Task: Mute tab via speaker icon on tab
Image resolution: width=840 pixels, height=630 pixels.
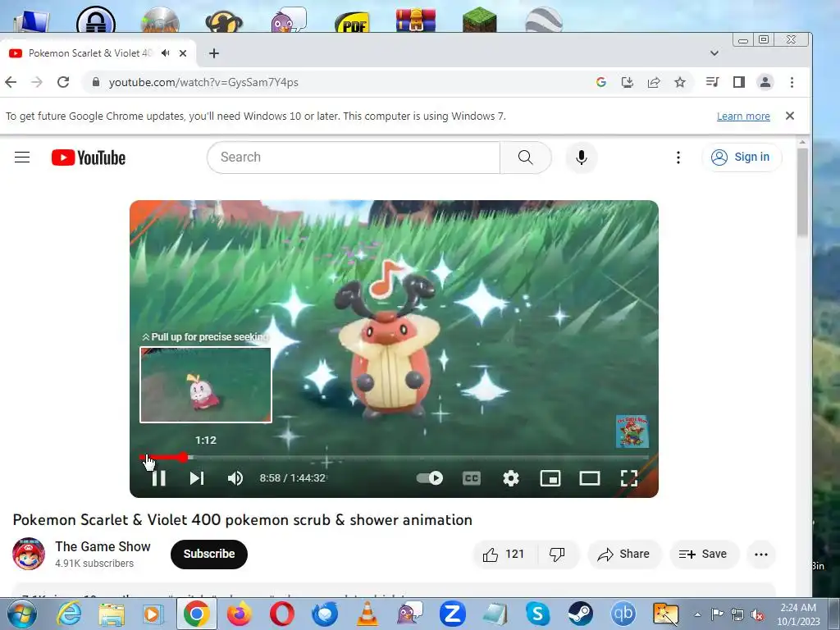Action: (x=166, y=53)
